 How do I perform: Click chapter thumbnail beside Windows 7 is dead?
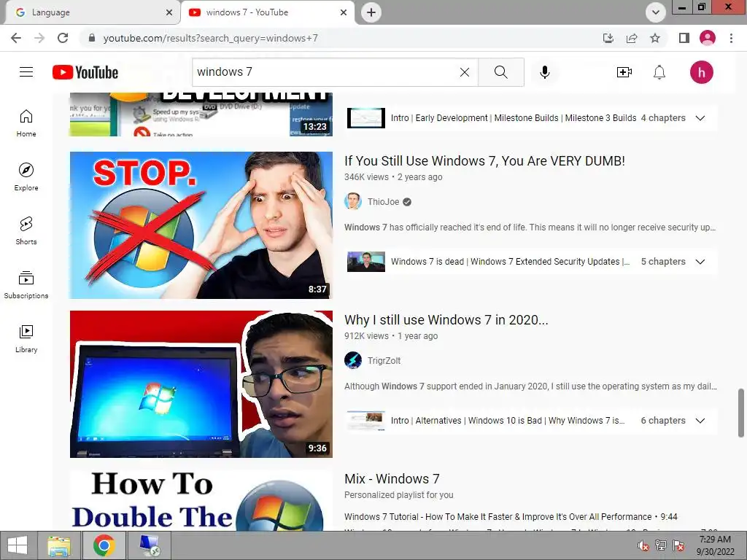tap(366, 262)
